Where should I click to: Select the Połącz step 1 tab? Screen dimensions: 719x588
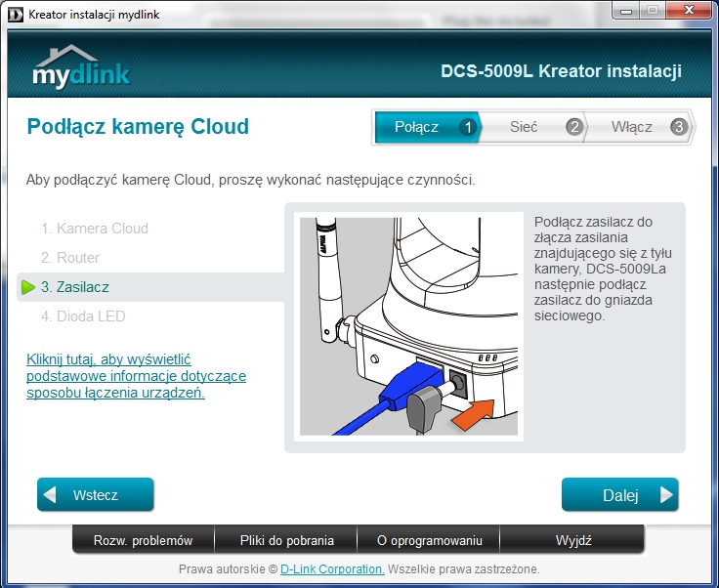[427, 127]
